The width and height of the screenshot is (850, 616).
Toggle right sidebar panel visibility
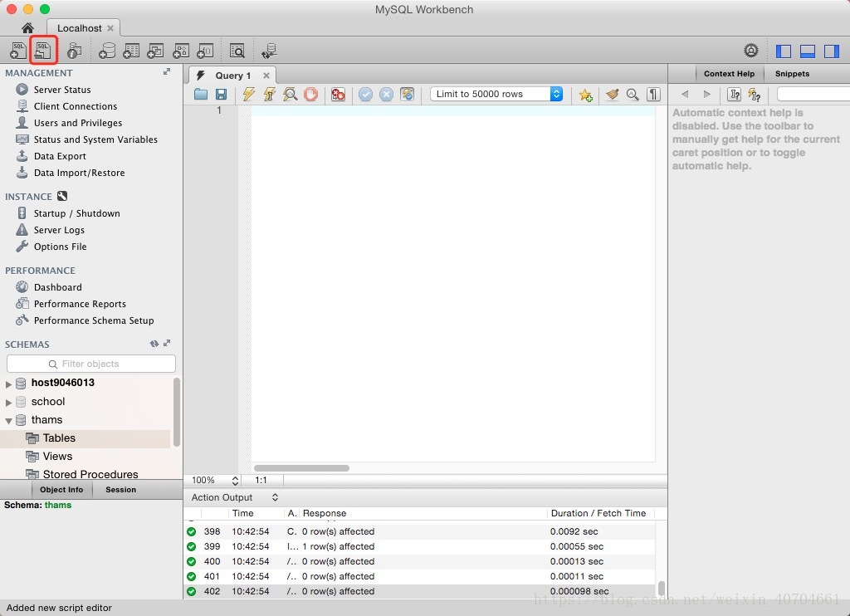point(832,51)
